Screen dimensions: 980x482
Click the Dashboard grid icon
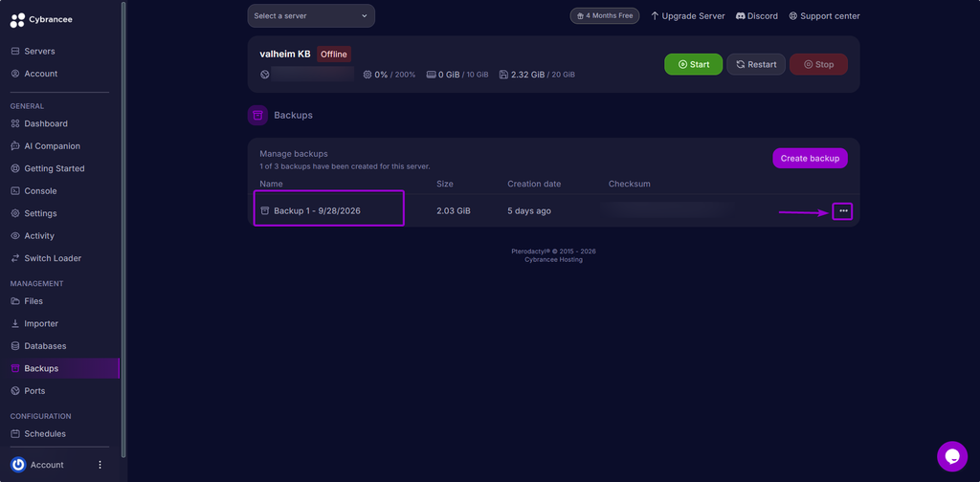[15, 123]
